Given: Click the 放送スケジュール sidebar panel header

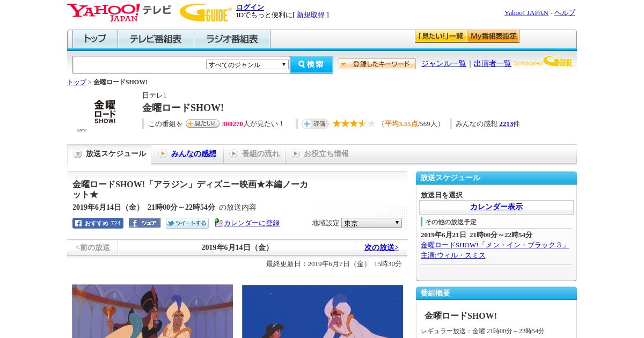Looking at the screenshot, I should pyautogui.click(x=496, y=178).
